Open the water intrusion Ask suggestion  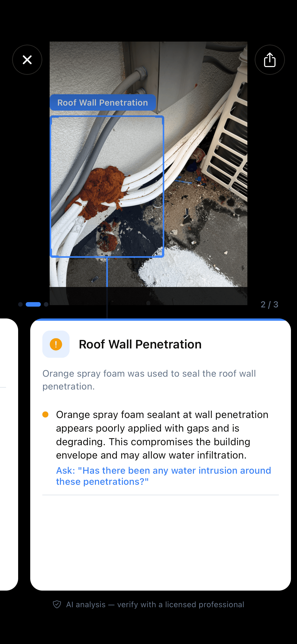tap(163, 476)
